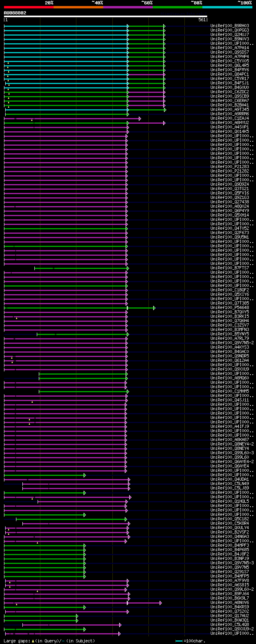Select the UniRef100_Q84PC1 label
Viewport: 256px width, 644px height.
click(230, 74)
